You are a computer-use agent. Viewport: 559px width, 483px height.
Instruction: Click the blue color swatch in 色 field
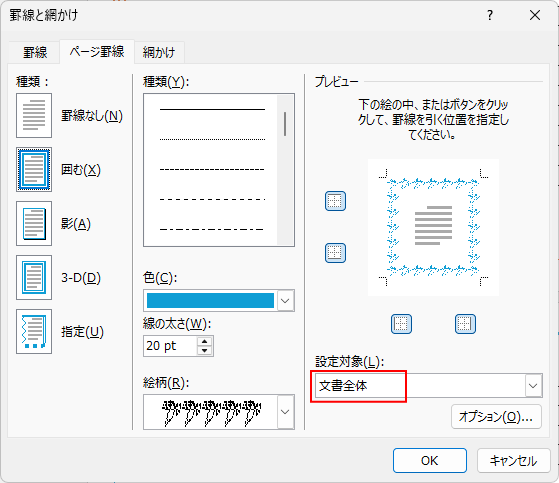tap(210, 300)
